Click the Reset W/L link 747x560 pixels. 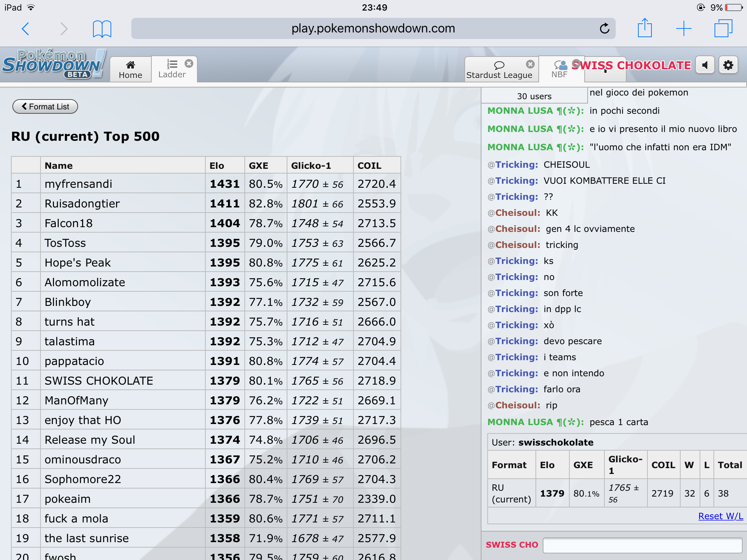[x=720, y=516]
